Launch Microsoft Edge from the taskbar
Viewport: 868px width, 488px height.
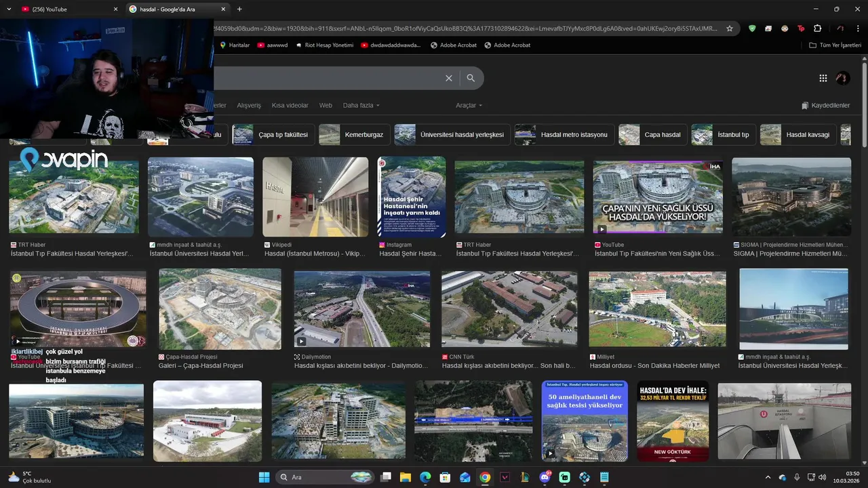[425, 477]
